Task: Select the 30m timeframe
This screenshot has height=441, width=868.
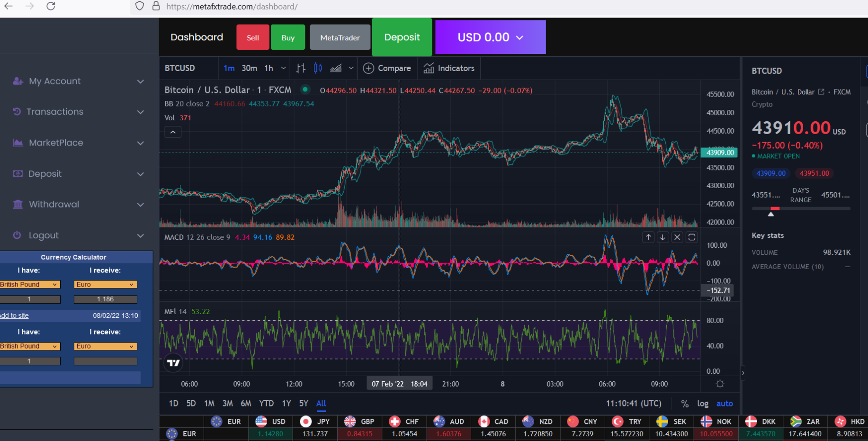Action: pos(249,68)
